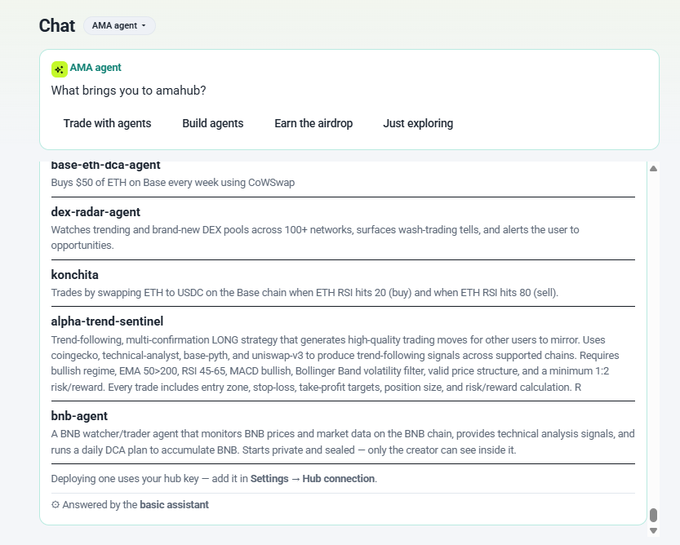Choose the Just exploring option
The width and height of the screenshot is (680, 545).
418,124
